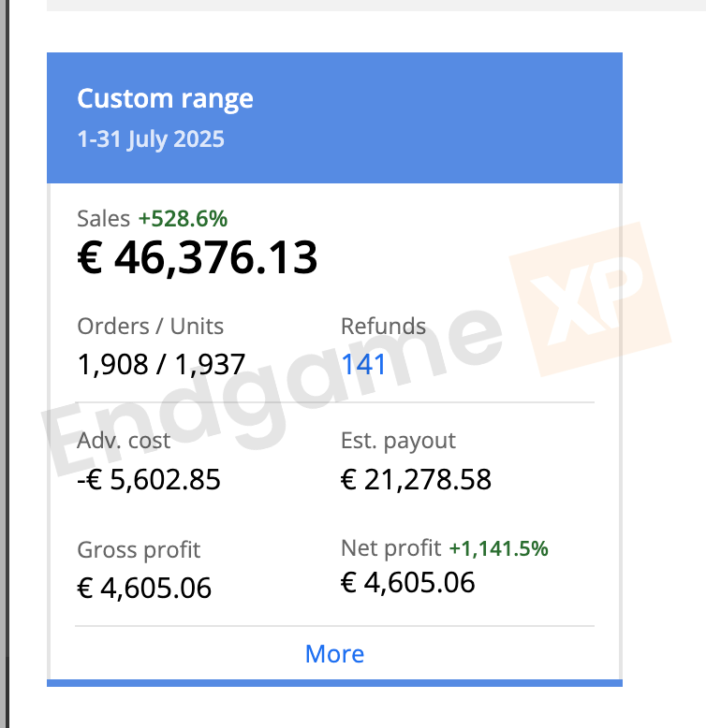Click the Est. payout label
706x728 pixels.
(x=398, y=441)
